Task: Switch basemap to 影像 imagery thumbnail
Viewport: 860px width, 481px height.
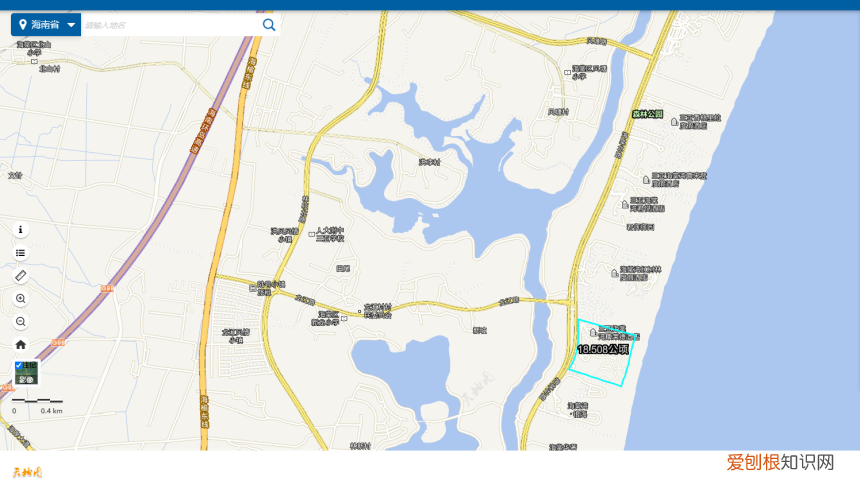Action: (26, 373)
